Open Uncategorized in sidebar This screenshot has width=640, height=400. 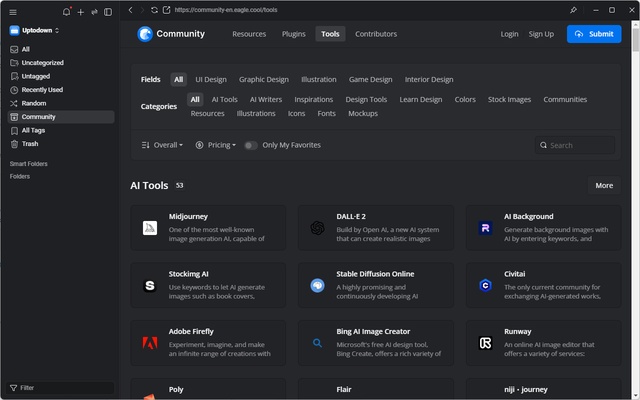pos(61,63)
